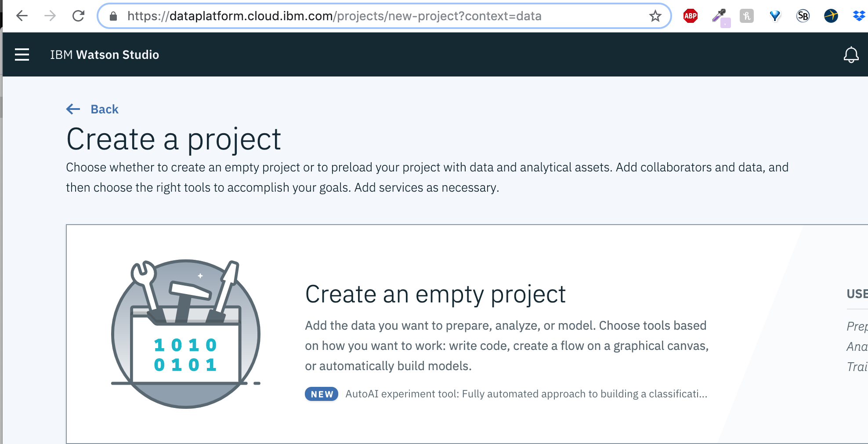Reload the page with the refresh icon
Image resolution: width=868 pixels, height=444 pixels.
pos(79,16)
